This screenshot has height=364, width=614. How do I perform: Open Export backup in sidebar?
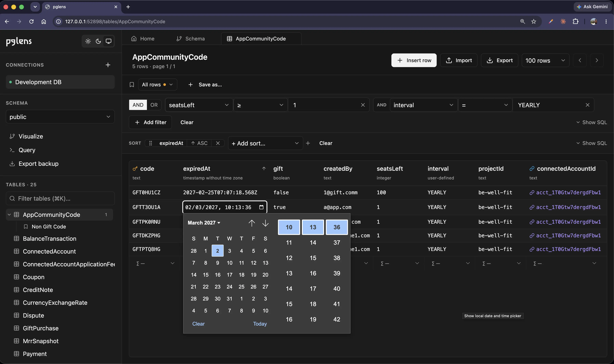(38, 164)
